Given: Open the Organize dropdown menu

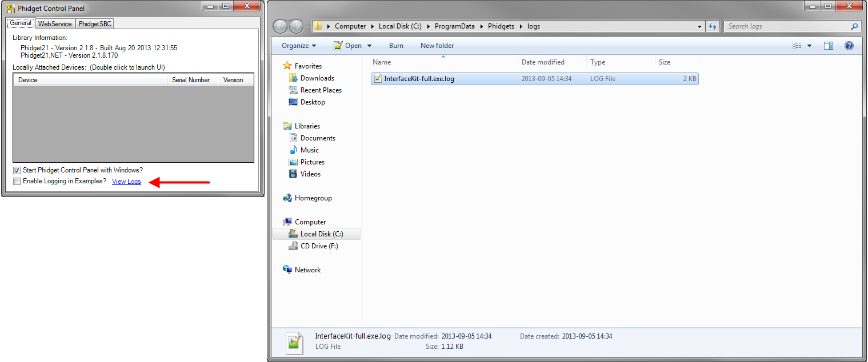Looking at the screenshot, I should [298, 46].
